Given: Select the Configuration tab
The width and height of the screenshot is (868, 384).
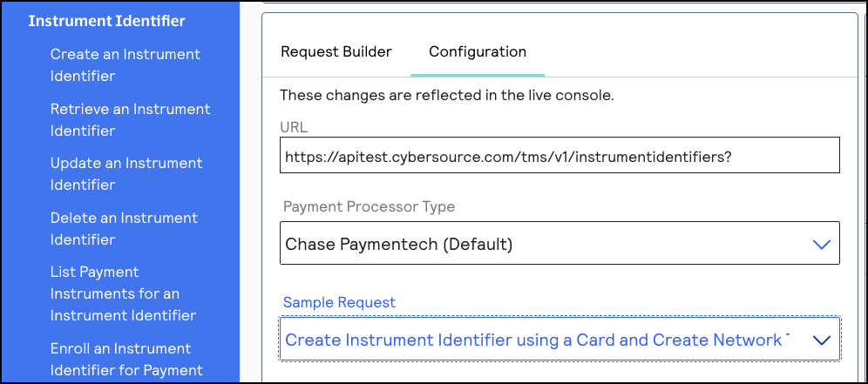Looking at the screenshot, I should tap(478, 52).
